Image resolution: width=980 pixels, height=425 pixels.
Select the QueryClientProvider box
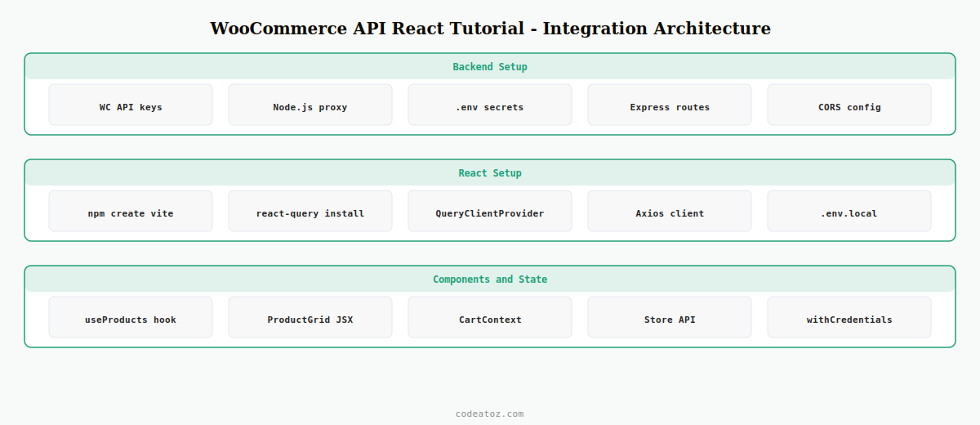tap(490, 211)
